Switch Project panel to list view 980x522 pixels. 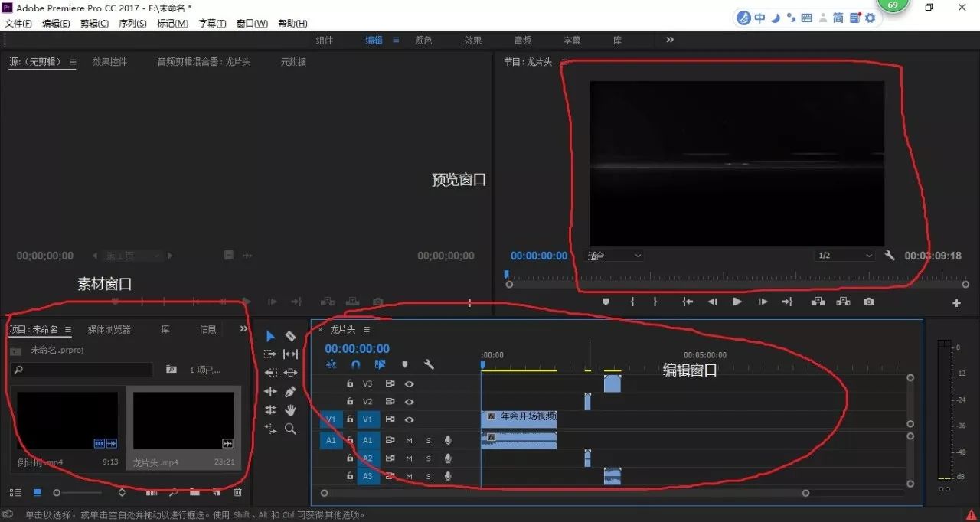15,492
